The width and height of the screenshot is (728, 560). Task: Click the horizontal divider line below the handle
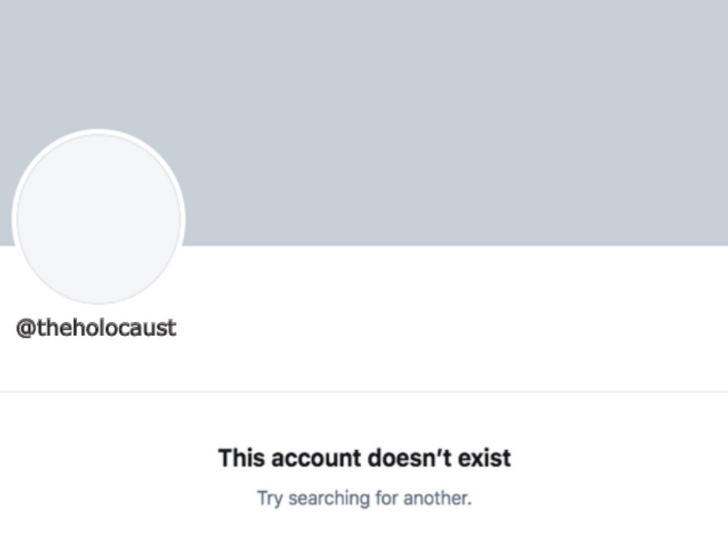[x=364, y=392]
